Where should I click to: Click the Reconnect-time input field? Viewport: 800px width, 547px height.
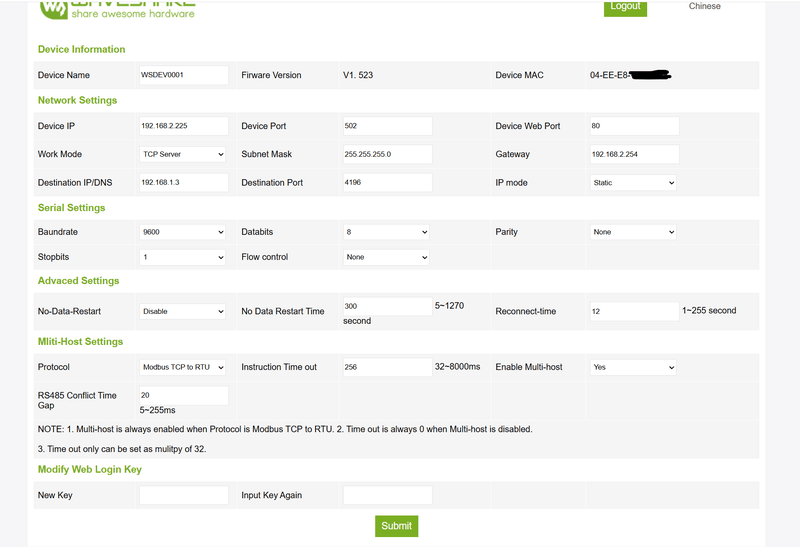tap(635, 311)
